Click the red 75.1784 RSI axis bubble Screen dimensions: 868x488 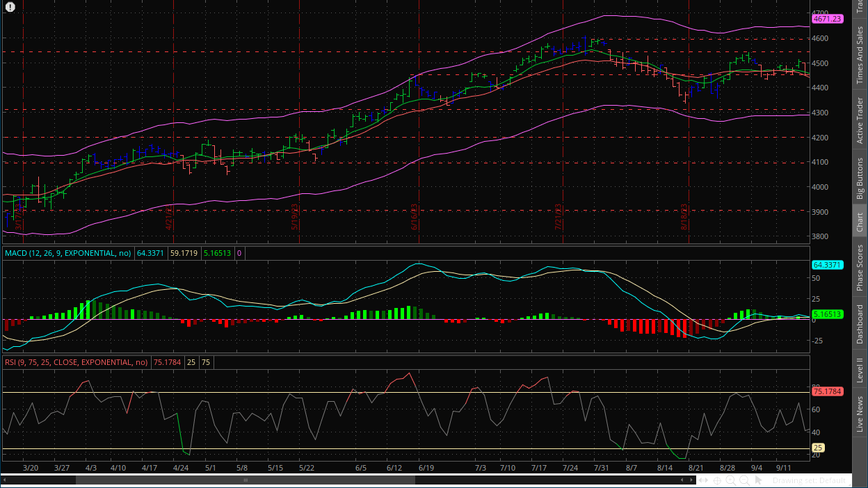827,391
